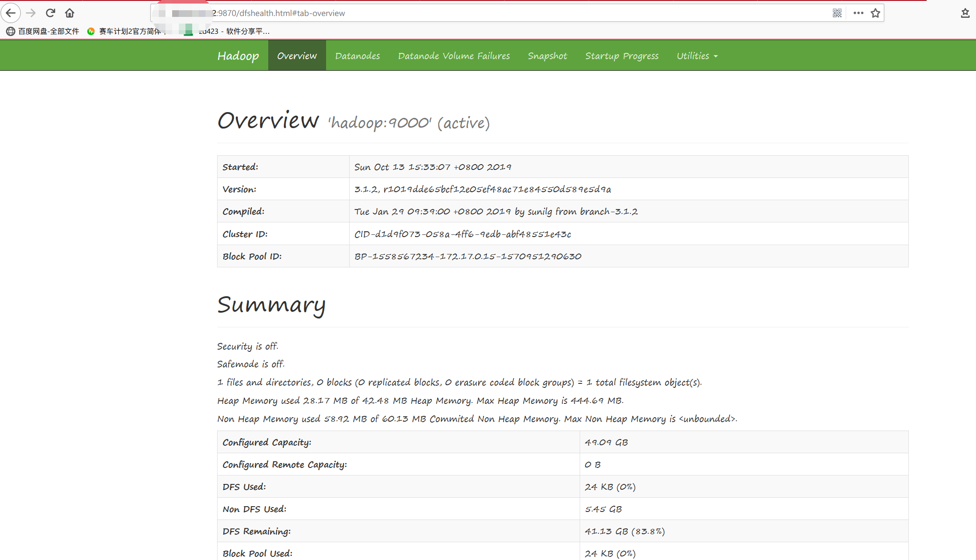Open the Datanode Volume Failures tab
Screen dimensions: 976x560
[x=454, y=56]
